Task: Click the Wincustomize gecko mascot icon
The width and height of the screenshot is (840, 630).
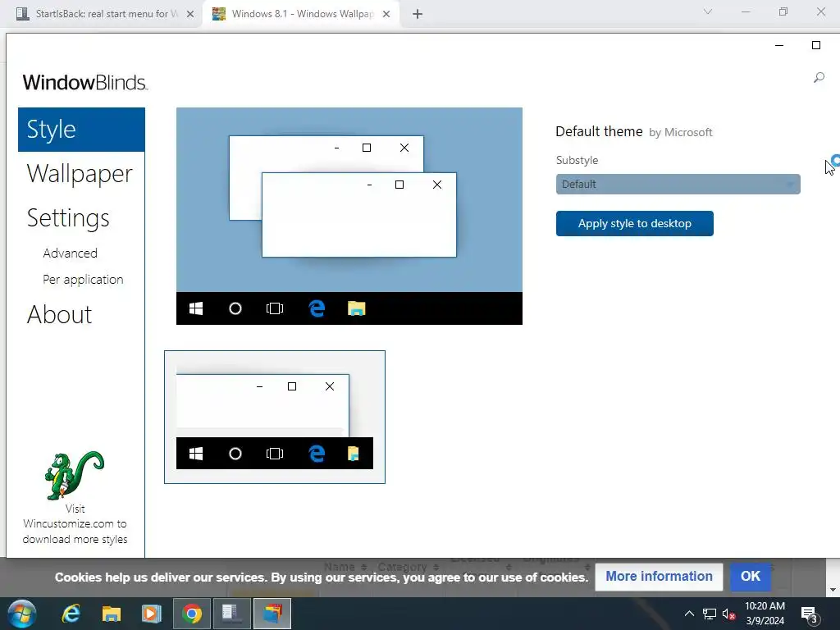Action: click(75, 475)
